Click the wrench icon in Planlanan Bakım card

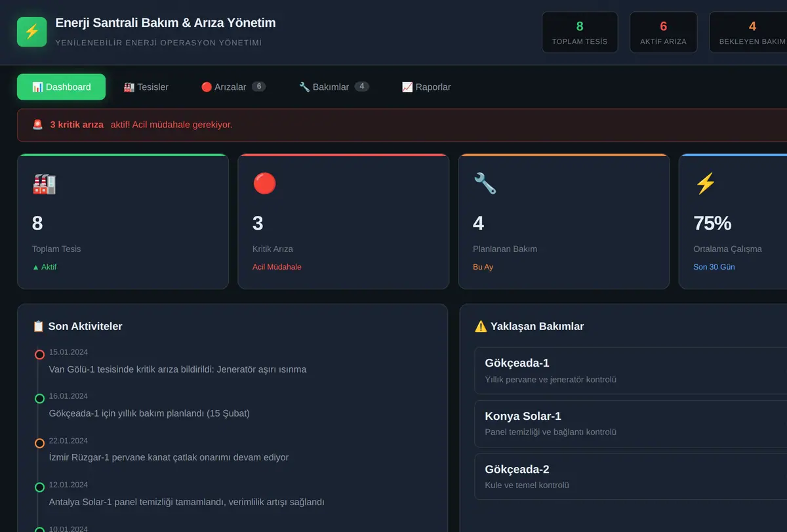485,184
